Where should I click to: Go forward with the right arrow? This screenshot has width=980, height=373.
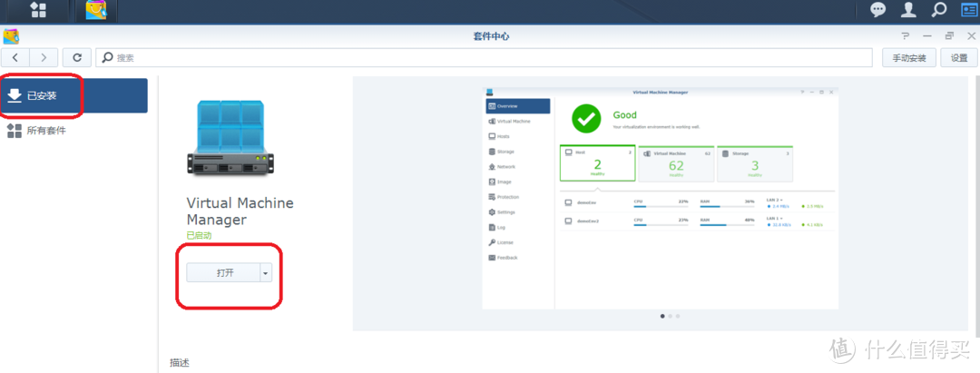[x=44, y=57]
